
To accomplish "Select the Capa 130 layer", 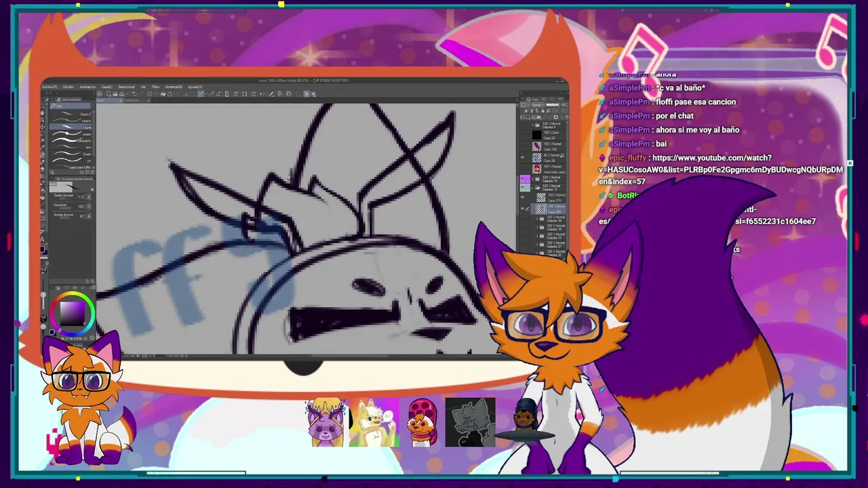I will (x=548, y=146).
